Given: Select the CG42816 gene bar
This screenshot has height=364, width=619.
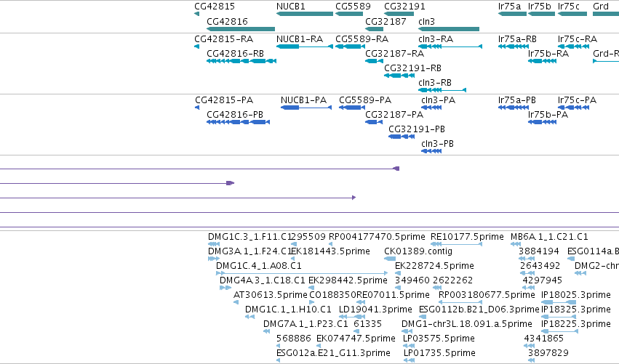Looking at the screenshot, I should [x=241, y=29].
